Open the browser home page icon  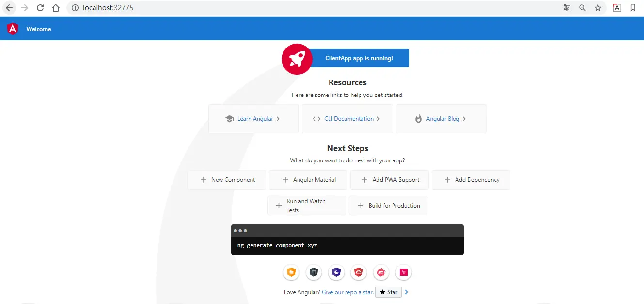pos(56,8)
